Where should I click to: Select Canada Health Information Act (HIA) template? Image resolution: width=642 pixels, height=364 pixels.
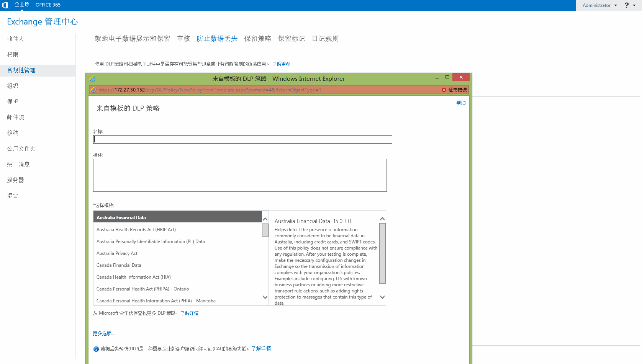click(x=178, y=277)
